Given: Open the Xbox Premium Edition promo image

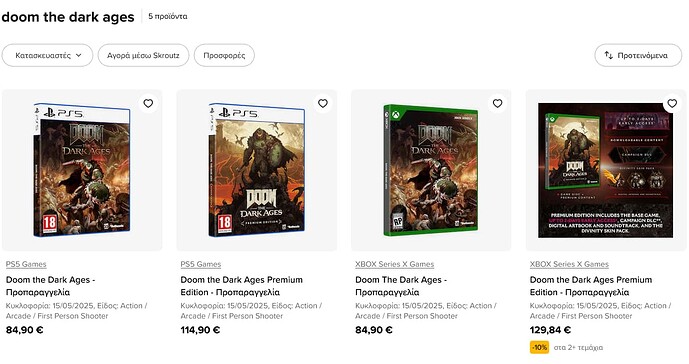Looking at the screenshot, I should (x=606, y=171).
